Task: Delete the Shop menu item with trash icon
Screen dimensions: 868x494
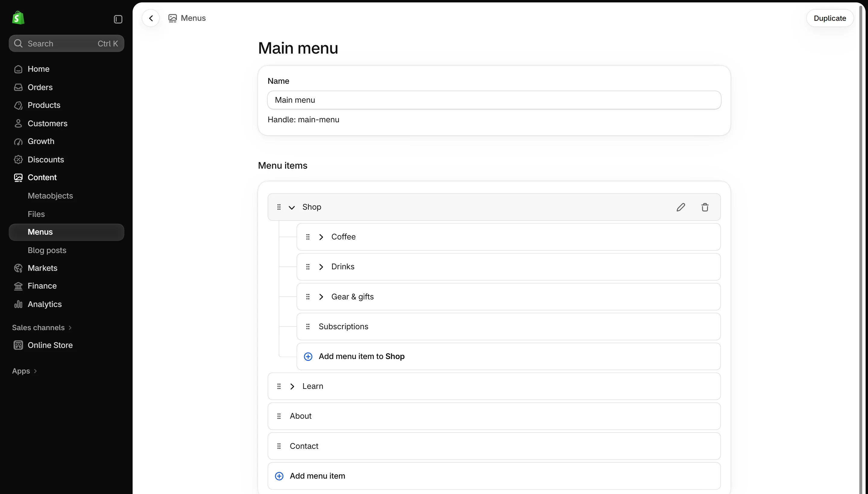Action: point(705,207)
